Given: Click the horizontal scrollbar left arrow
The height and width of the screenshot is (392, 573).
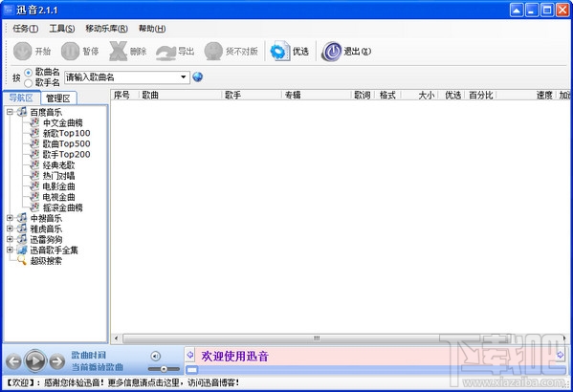Looking at the screenshot, I should [x=116, y=338].
